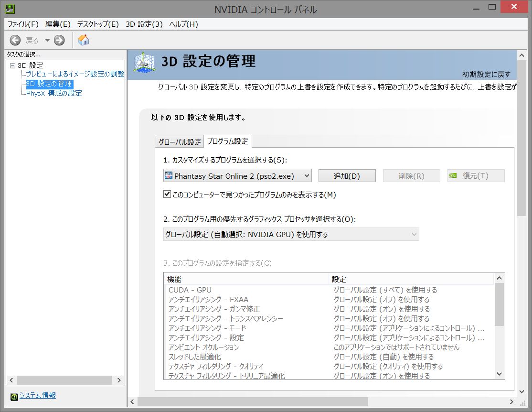Select the CUDA - GPU row

[329, 290]
